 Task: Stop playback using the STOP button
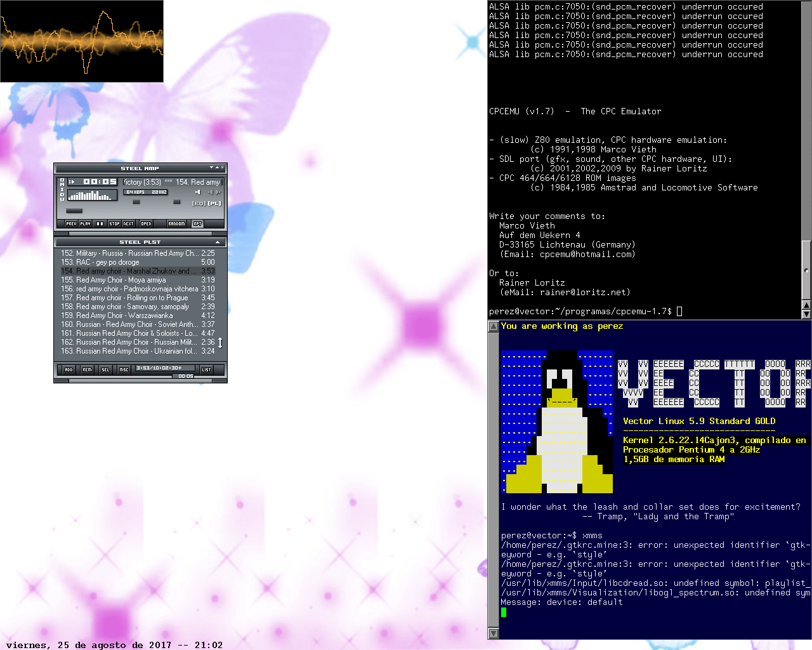114,223
